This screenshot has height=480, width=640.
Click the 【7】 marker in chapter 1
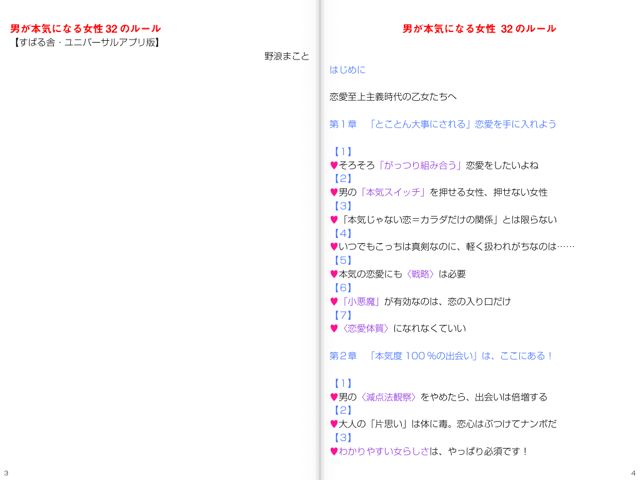(x=343, y=315)
